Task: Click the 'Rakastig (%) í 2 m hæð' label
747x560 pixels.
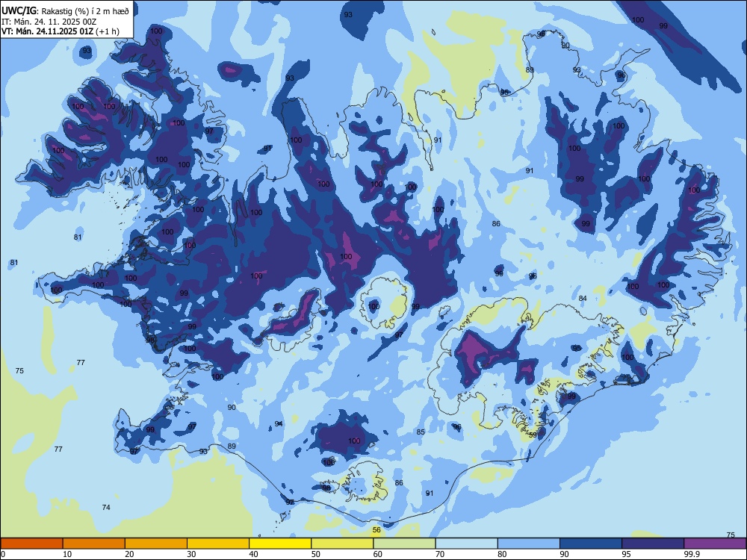Action: 85,10
